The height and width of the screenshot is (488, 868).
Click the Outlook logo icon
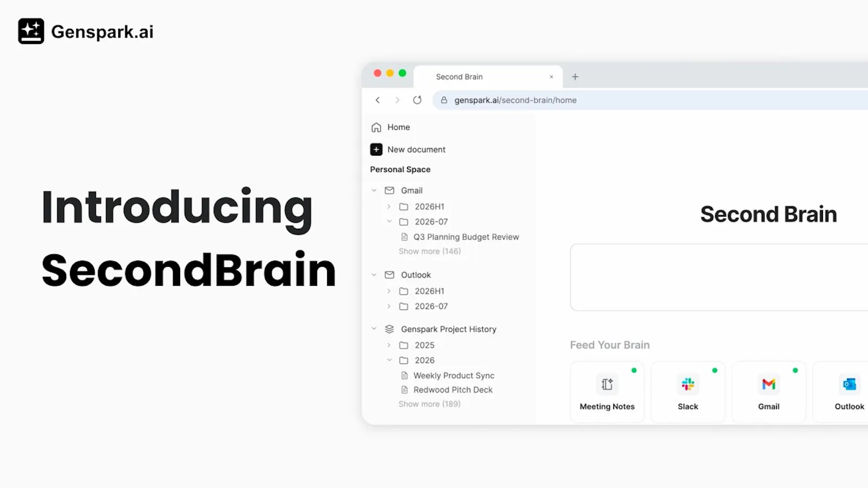coord(849,384)
